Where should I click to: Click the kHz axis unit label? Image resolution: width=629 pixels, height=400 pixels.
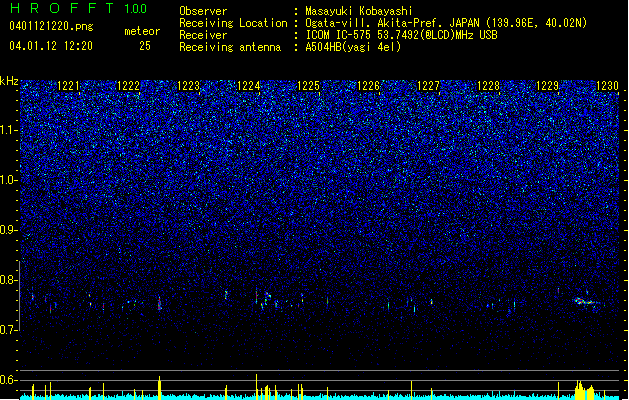point(9,81)
